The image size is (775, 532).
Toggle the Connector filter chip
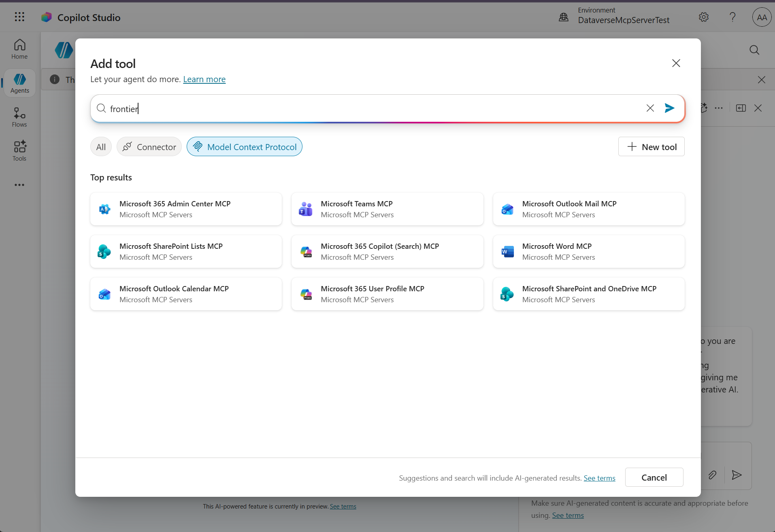click(149, 147)
